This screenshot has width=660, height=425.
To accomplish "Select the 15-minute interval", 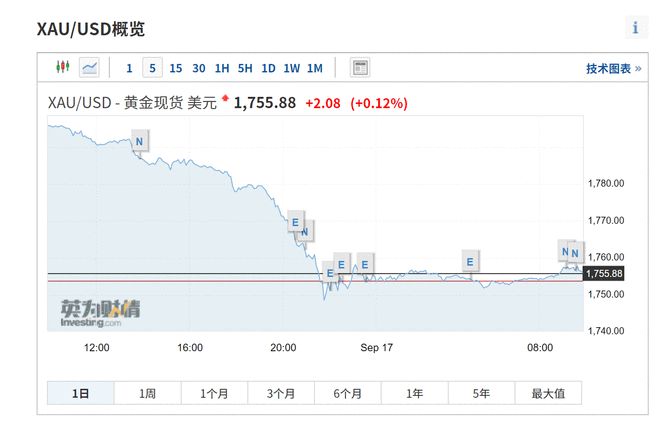I will [176, 68].
